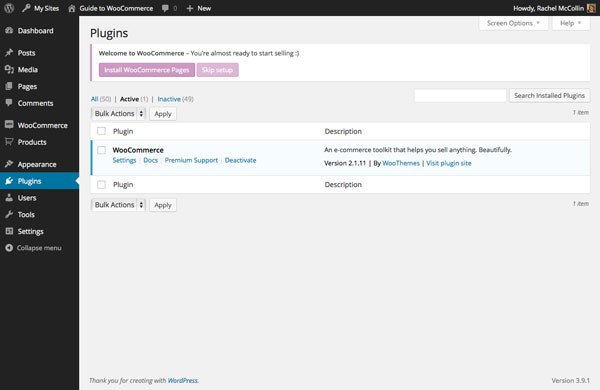Open the Users menu item
The image size is (600, 390).
(x=39, y=198)
